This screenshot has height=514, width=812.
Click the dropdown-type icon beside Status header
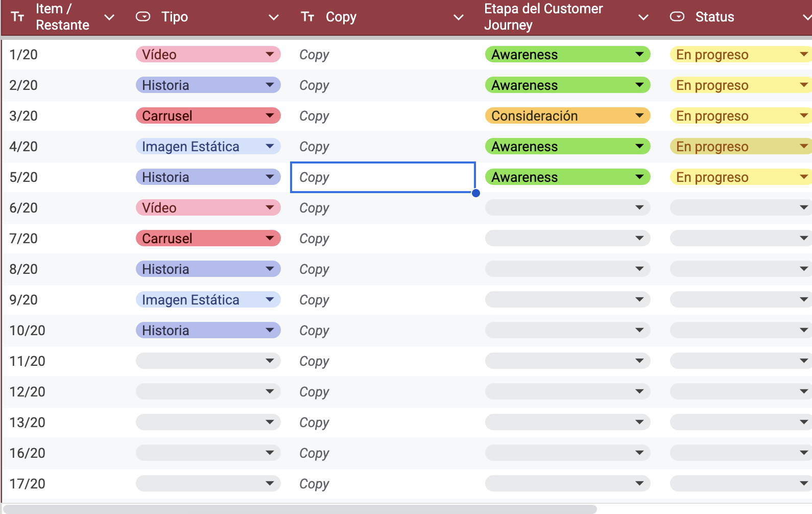click(677, 17)
